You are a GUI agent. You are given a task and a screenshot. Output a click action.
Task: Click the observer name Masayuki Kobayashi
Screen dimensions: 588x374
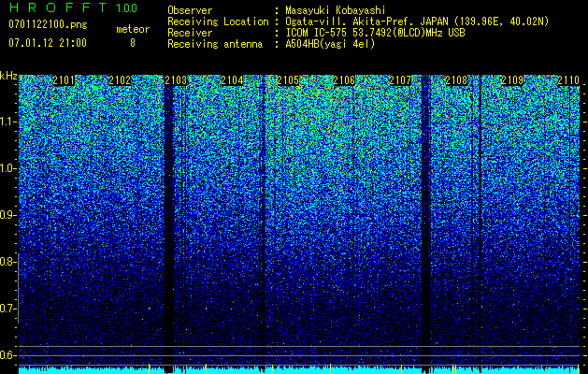click(x=336, y=10)
